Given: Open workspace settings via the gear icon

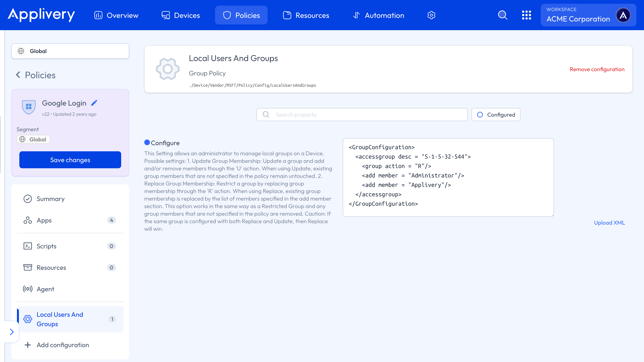Looking at the screenshot, I should pyautogui.click(x=431, y=15).
